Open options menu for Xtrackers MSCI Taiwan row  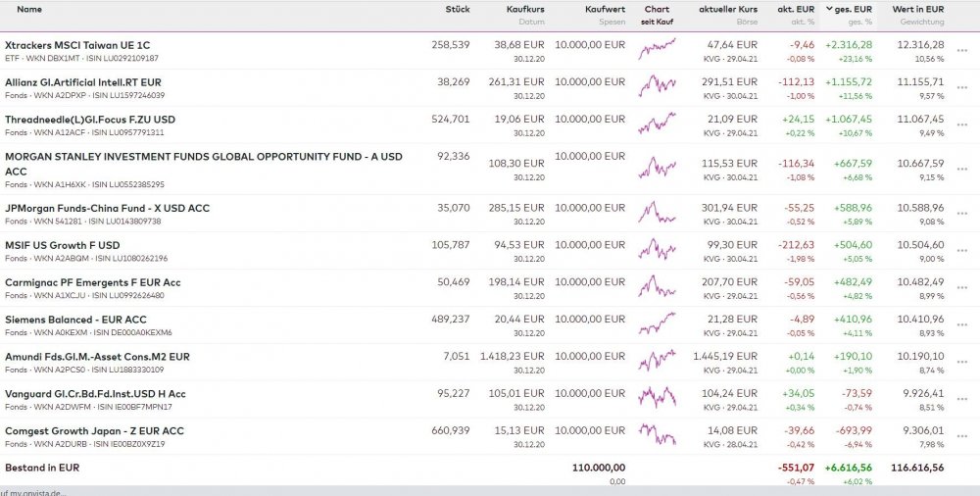click(961, 51)
